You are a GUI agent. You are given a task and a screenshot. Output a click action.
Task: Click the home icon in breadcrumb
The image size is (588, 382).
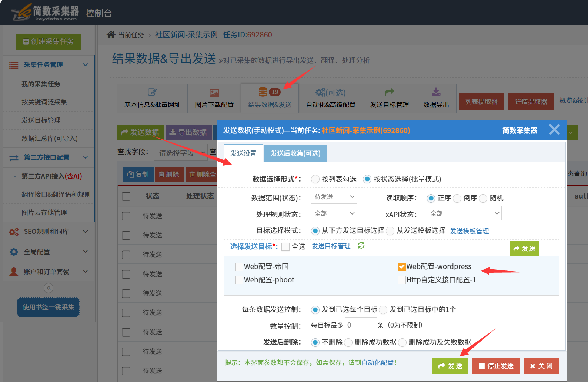pyautogui.click(x=111, y=35)
